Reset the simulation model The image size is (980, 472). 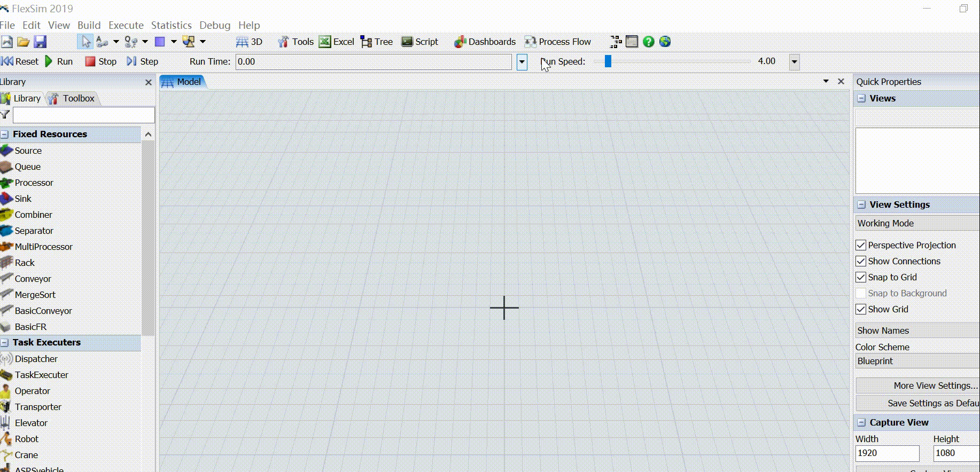point(20,61)
